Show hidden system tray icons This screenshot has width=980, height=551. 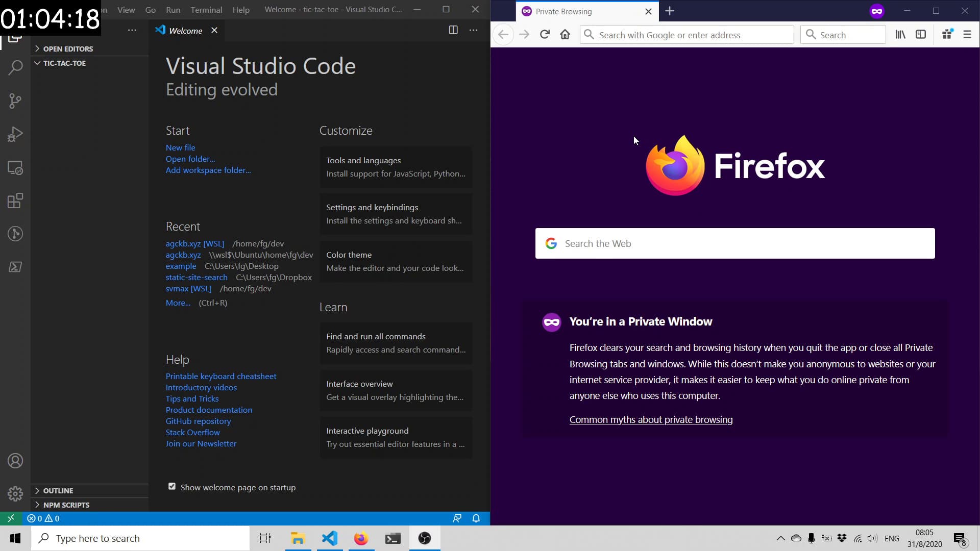point(780,538)
